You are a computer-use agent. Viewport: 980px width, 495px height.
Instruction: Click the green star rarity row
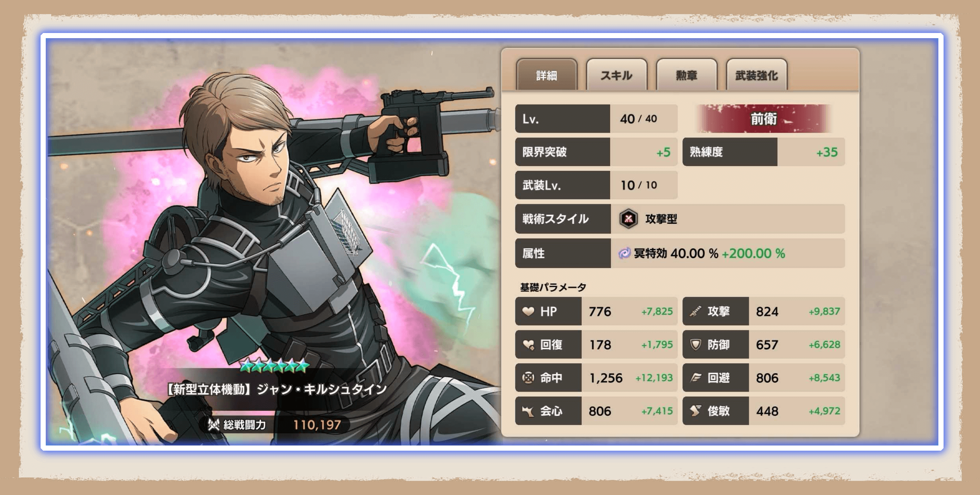(274, 365)
